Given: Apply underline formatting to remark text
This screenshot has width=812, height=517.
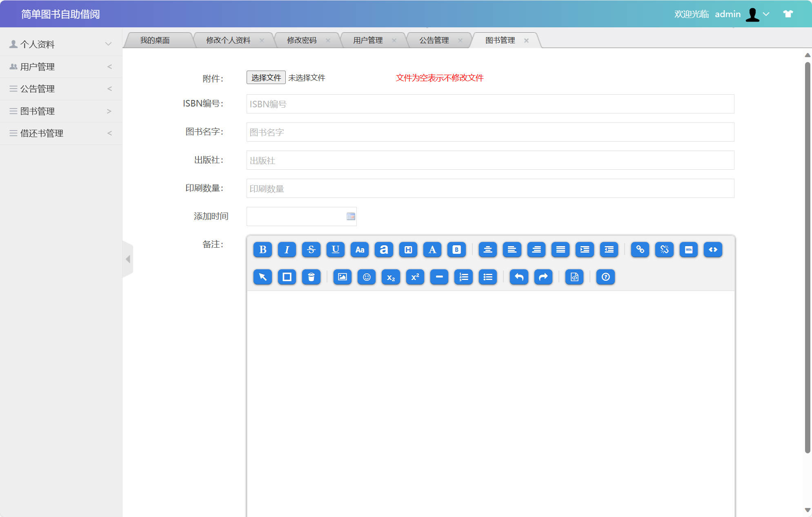Looking at the screenshot, I should (x=336, y=250).
